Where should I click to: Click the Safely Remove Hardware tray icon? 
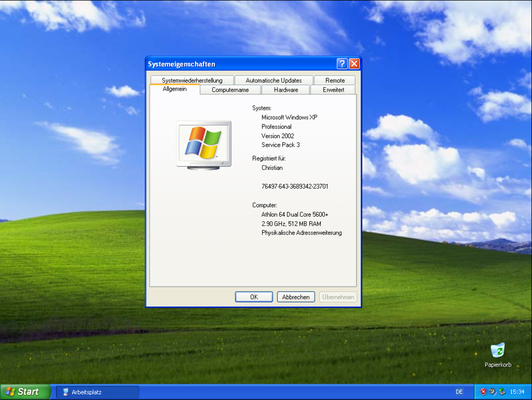[x=502, y=392]
